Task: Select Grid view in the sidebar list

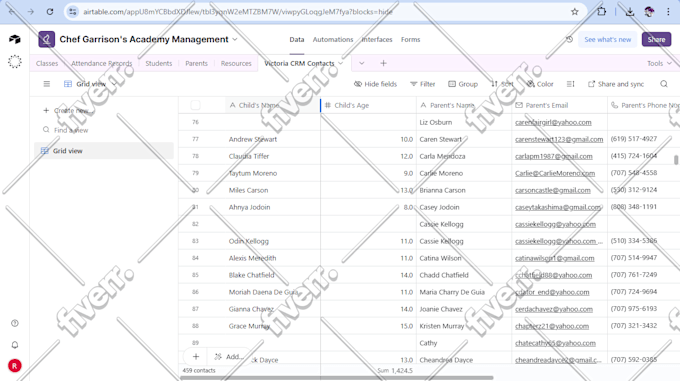Action: pyautogui.click(x=104, y=151)
